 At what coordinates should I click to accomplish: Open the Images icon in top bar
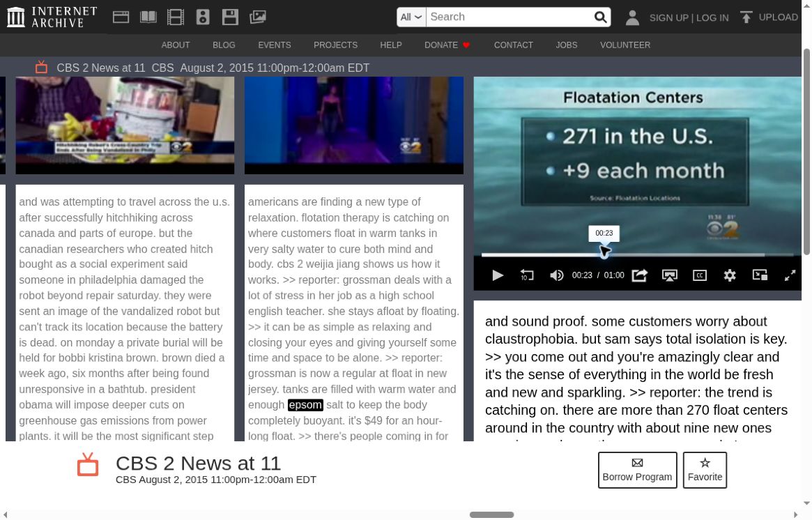point(257,17)
